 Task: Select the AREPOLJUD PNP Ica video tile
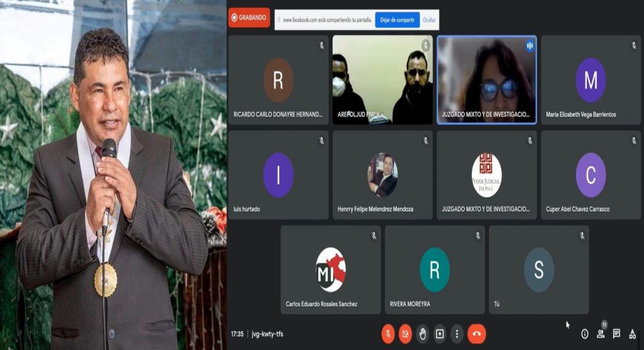382,80
